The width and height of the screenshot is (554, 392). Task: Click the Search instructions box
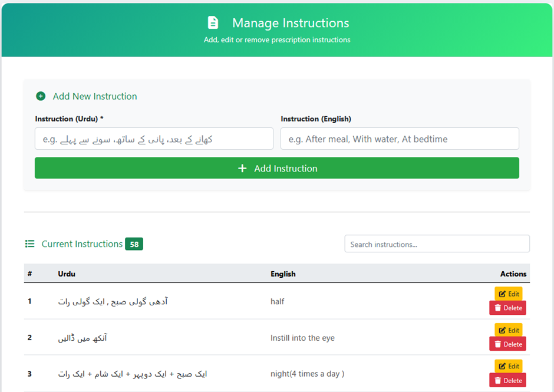tap(437, 244)
